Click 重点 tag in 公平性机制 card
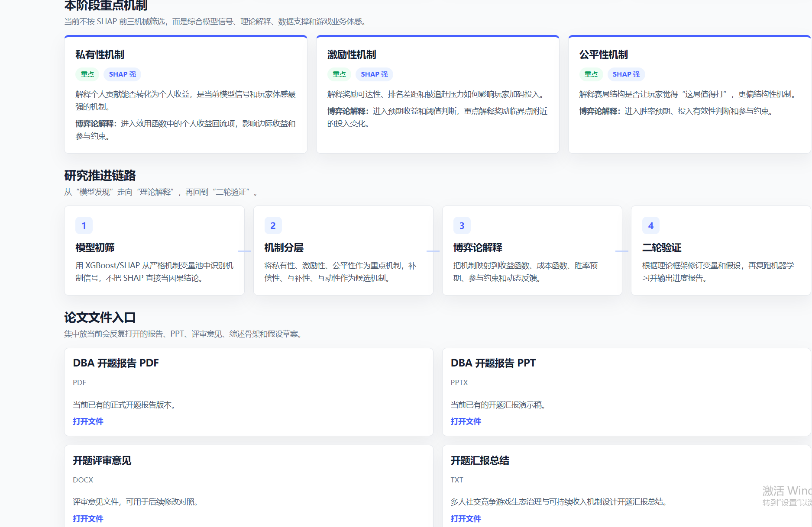The width and height of the screenshot is (812, 527). click(591, 74)
